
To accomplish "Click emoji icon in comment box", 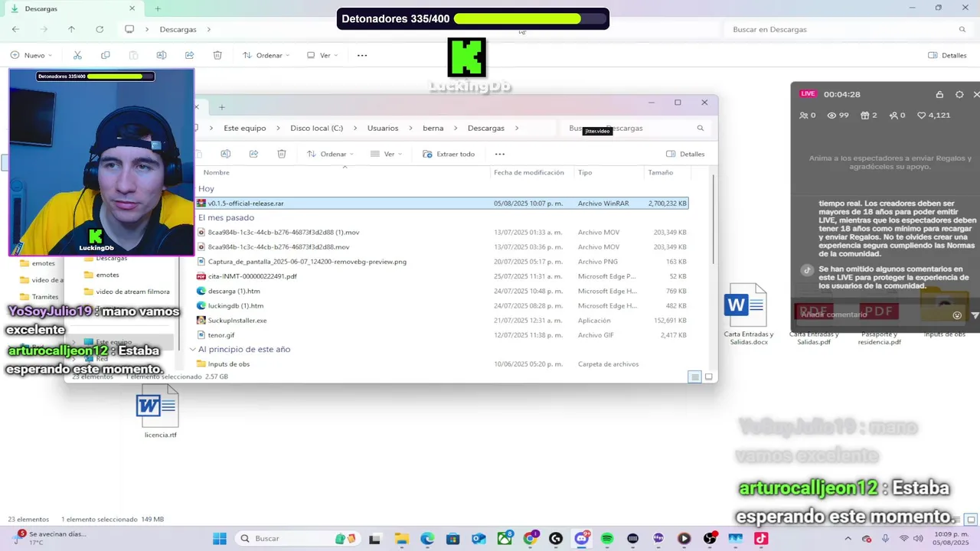I will (957, 315).
